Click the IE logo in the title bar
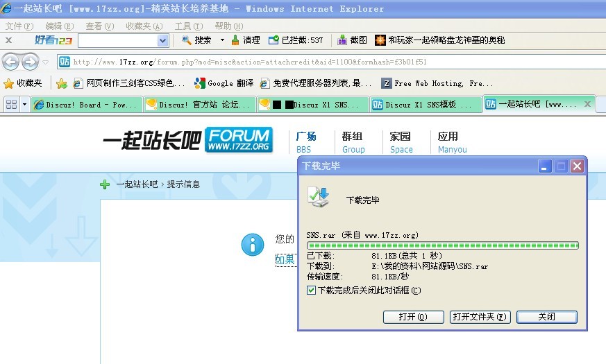The width and height of the screenshot is (606, 364). (6, 8)
